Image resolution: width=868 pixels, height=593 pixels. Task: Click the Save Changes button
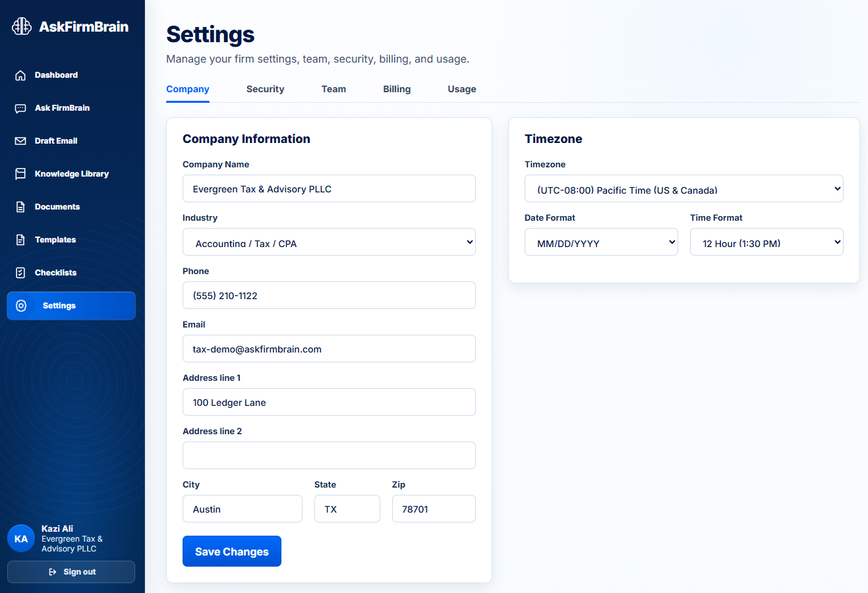[x=232, y=551]
